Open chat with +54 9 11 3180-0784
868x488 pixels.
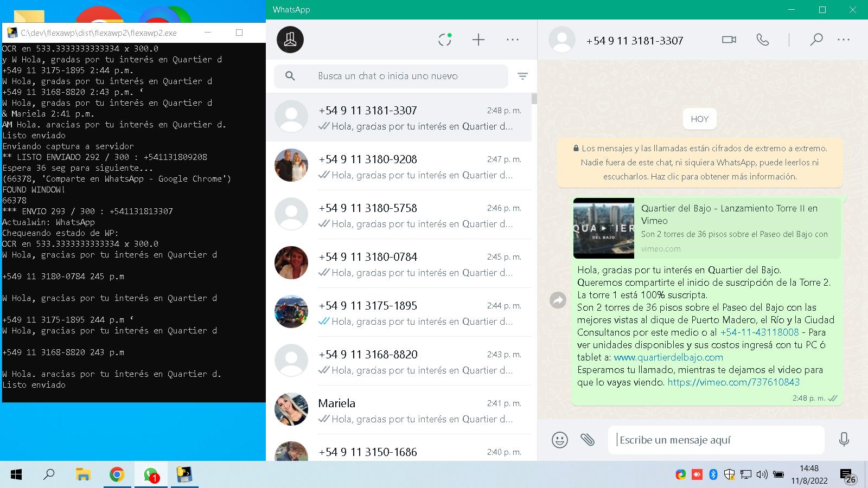click(x=399, y=264)
